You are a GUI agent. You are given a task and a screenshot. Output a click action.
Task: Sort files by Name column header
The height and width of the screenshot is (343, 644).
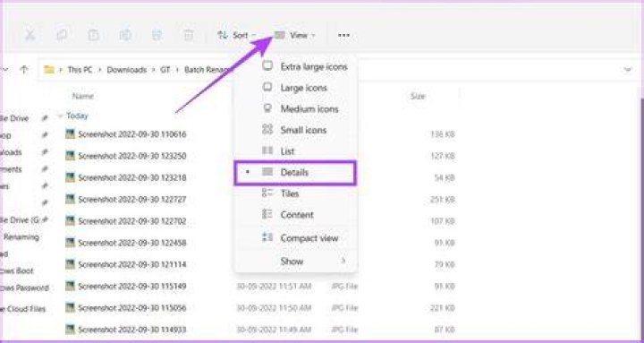coord(82,96)
